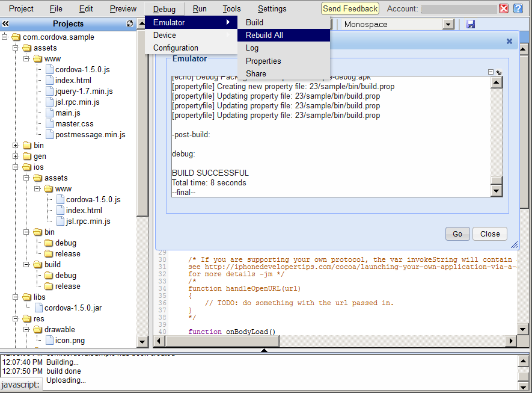Collapse the Projects panel with double-arrow icon
Image resolution: width=532 pixels, height=393 pixels.
click(x=5, y=24)
